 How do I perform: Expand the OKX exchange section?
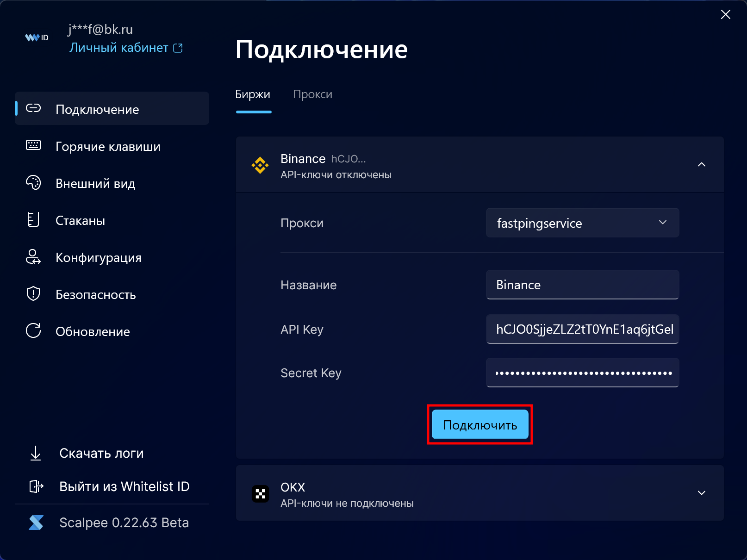pyautogui.click(x=701, y=493)
